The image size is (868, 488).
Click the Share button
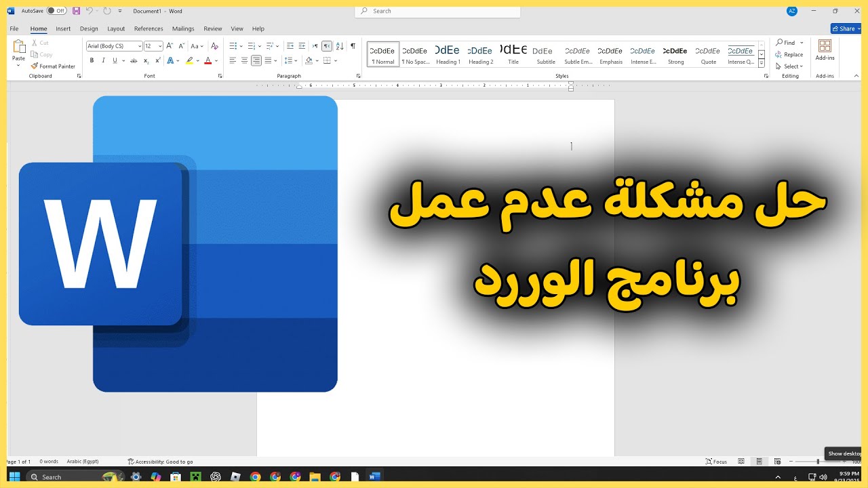[x=846, y=28]
